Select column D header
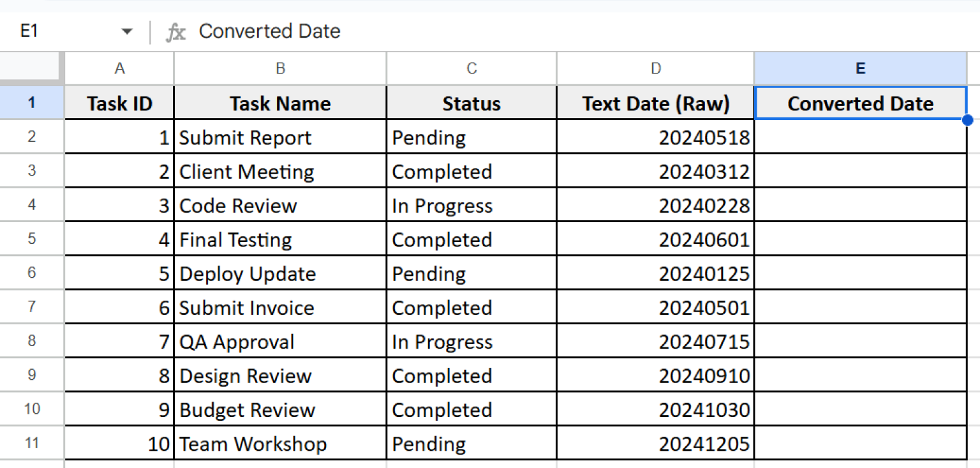The height and width of the screenshot is (468, 980). point(655,68)
